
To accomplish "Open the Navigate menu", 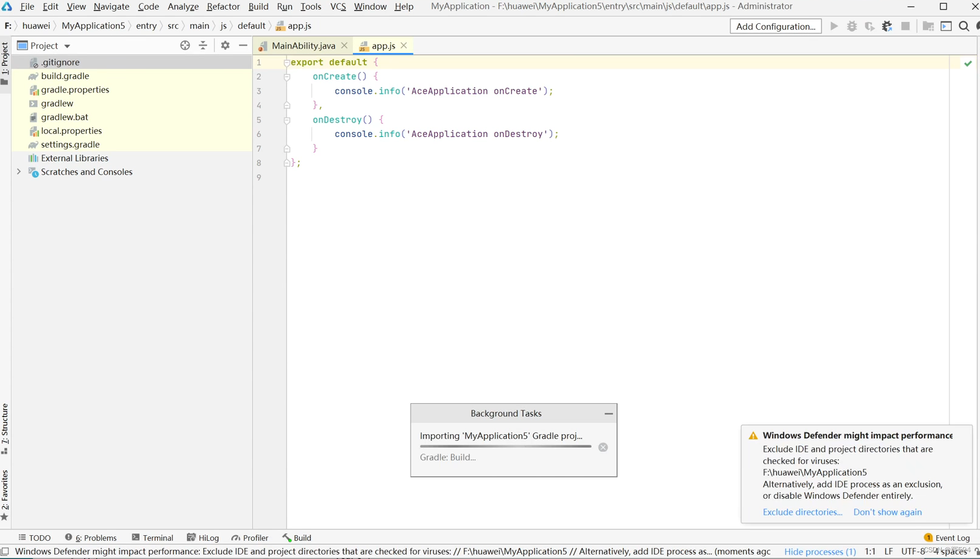I will point(112,7).
